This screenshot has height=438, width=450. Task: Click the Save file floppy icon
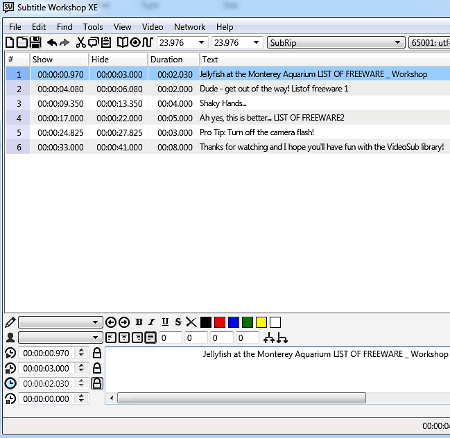35,43
